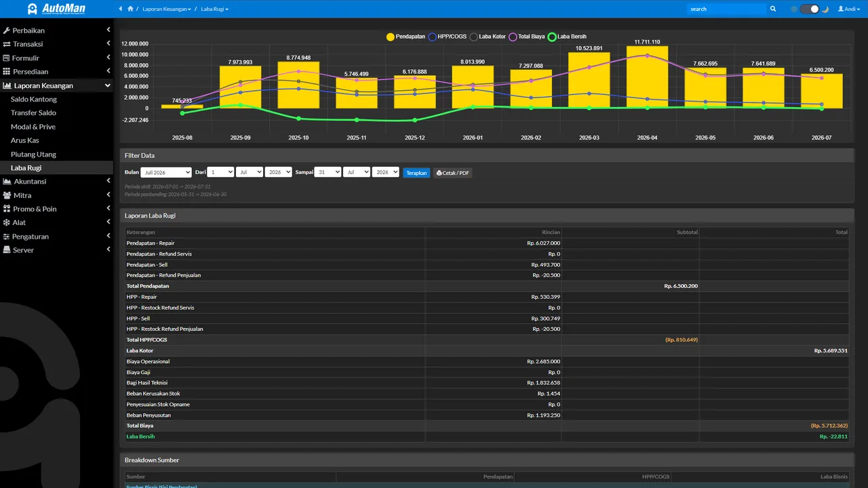Open the Bulan dropdown showing Juli 2026
This screenshot has width=868, height=488.
click(x=166, y=173)
